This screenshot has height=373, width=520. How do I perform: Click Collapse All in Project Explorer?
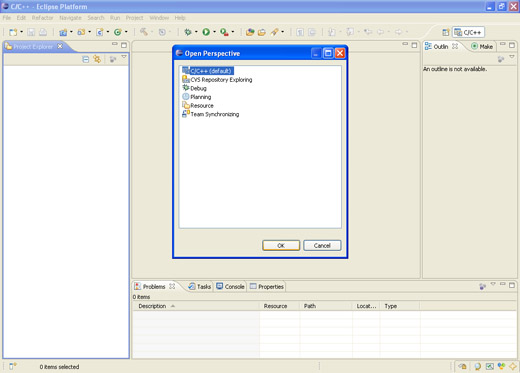(86, 60)
